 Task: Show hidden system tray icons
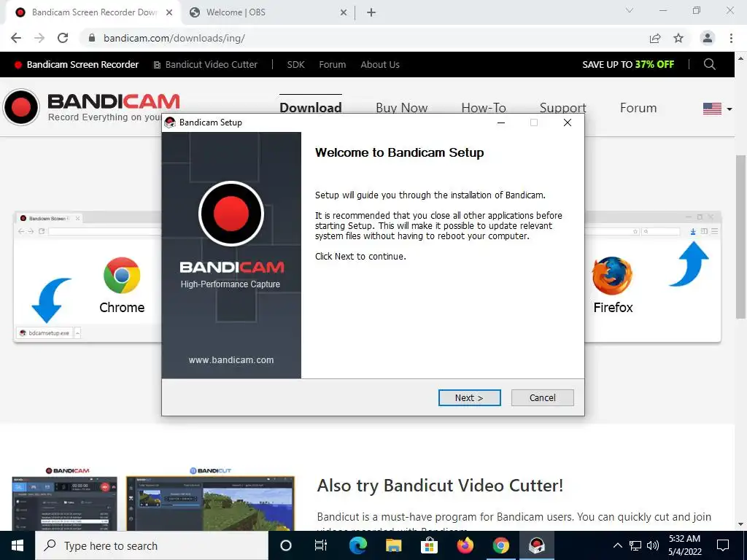(617, 545)
